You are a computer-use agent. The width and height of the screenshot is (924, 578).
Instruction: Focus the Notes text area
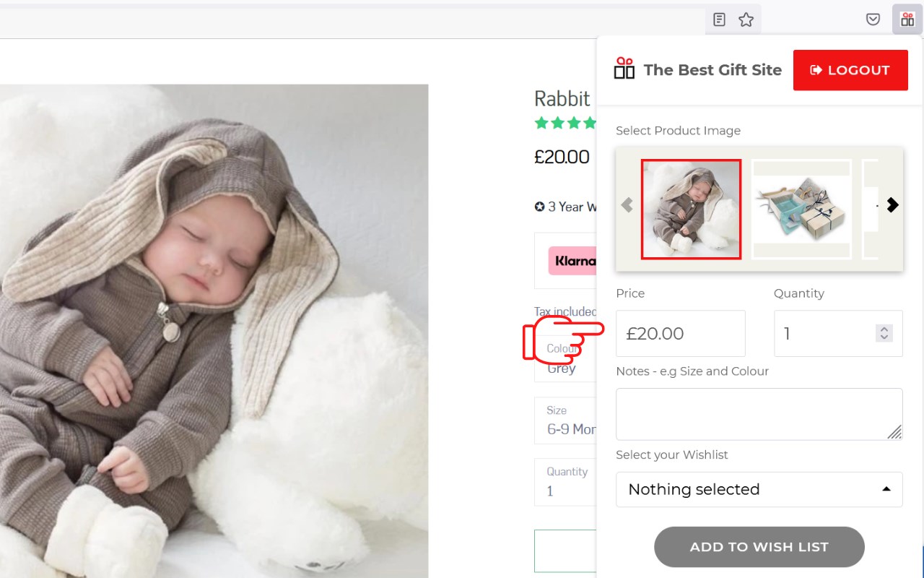click(x=759, y=414)
